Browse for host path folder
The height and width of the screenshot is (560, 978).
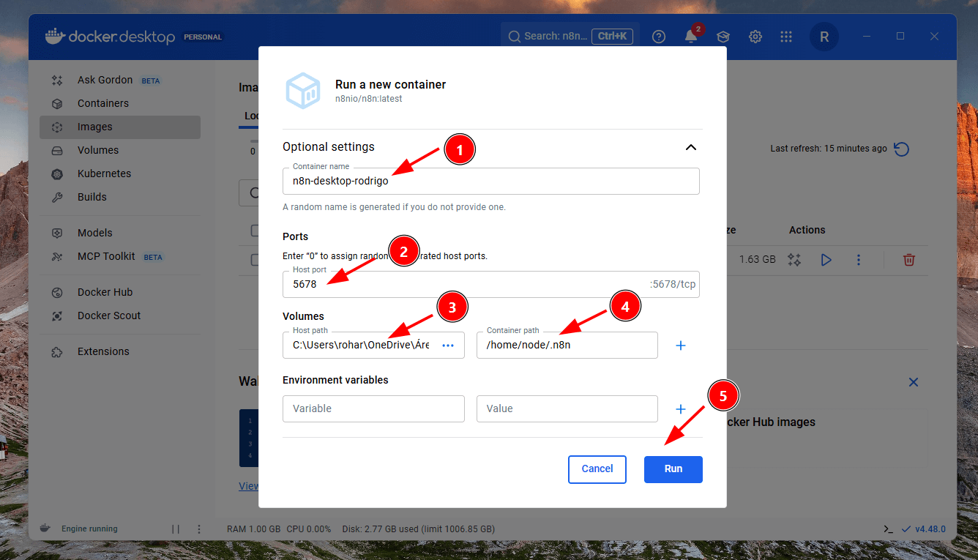[x=449, y=345]
